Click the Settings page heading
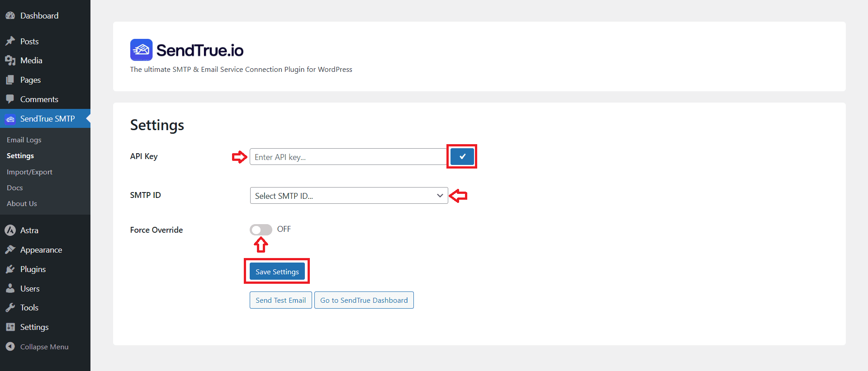The image size is (868, 371). (157, 125)
